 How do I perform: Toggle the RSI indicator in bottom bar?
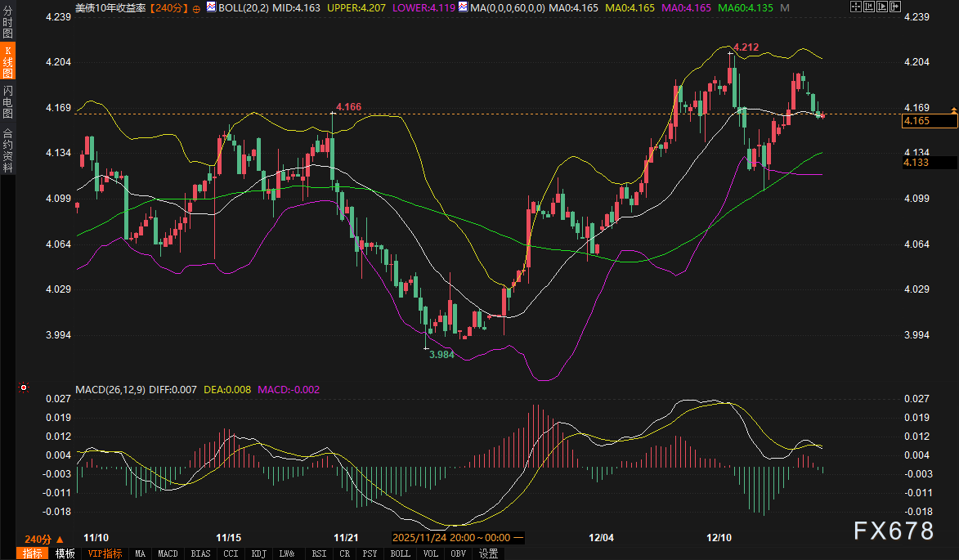tap(318, 553)
